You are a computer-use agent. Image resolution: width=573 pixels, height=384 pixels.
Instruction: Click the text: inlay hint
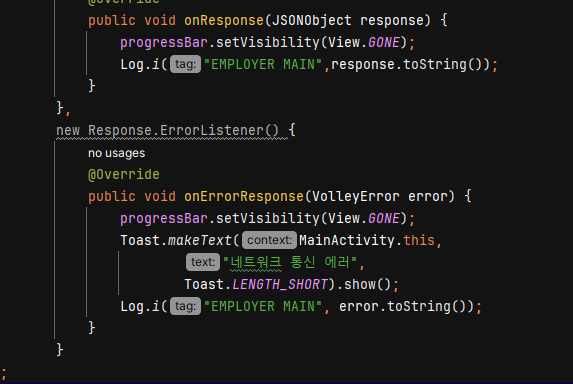(203, 262)
